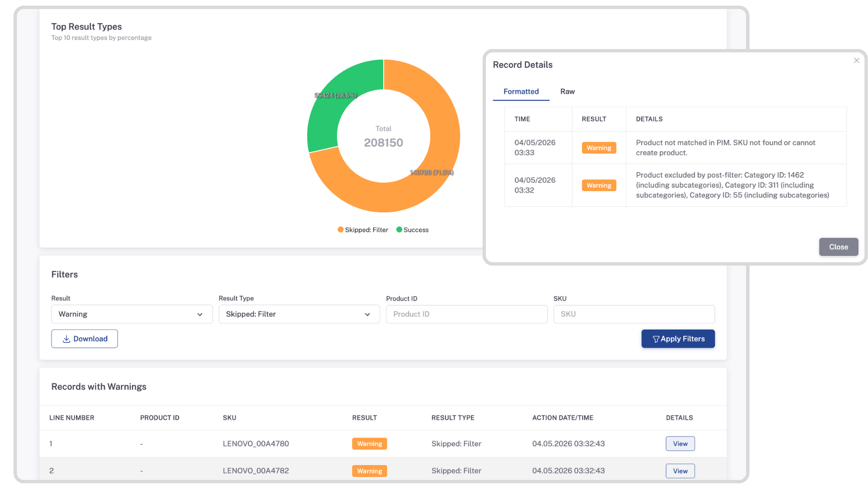The height and width of the screenshot is (489, 868).
Task: Click the Product ID input field
Action: [x=467, y=314]
